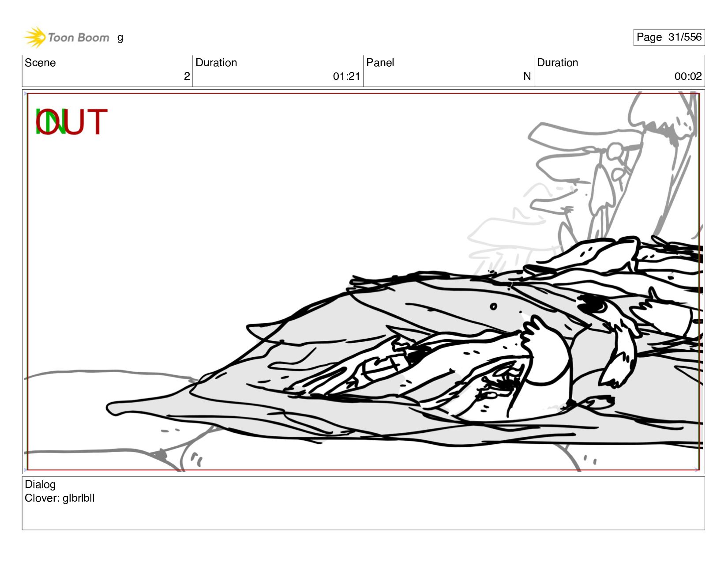The height and width of the screenshot is (563, 728).
Task: Select the Scene label
Action: pos(40,63)
